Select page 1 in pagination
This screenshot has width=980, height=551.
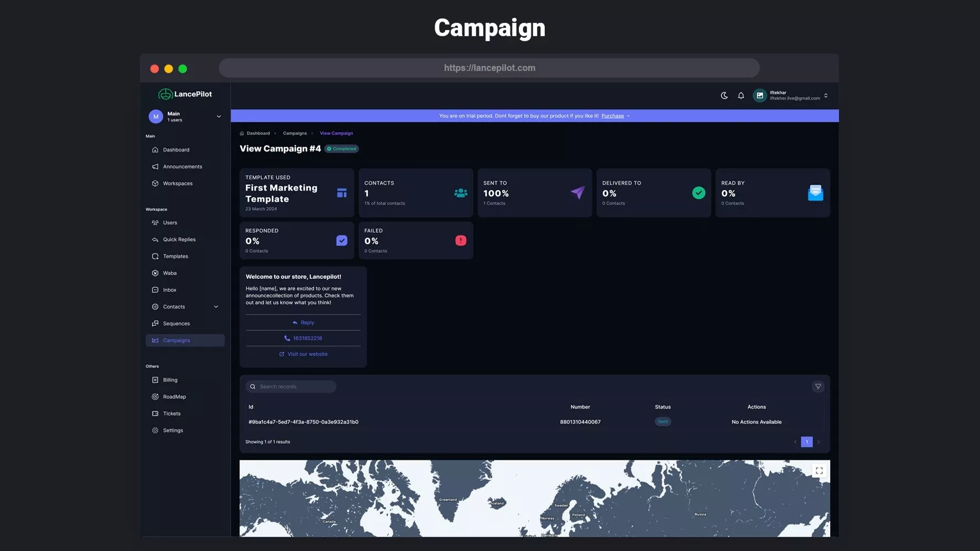point(806,442)
